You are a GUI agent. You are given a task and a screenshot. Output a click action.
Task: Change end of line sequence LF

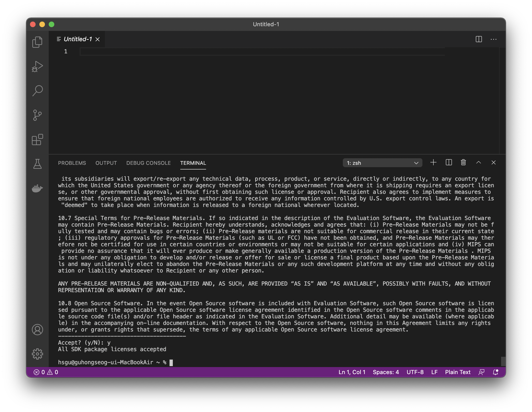pyautogui.click(x=434, y=372)
